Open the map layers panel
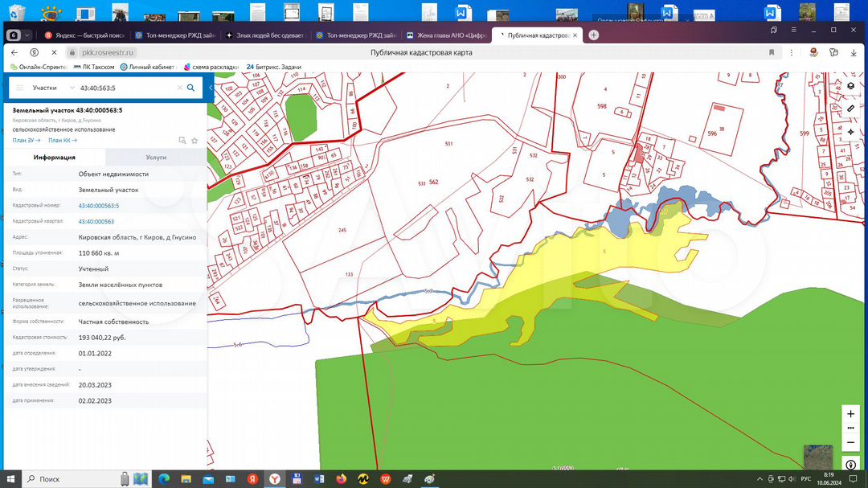The width and height of the screenshot is (868, 488). point(850,86)
